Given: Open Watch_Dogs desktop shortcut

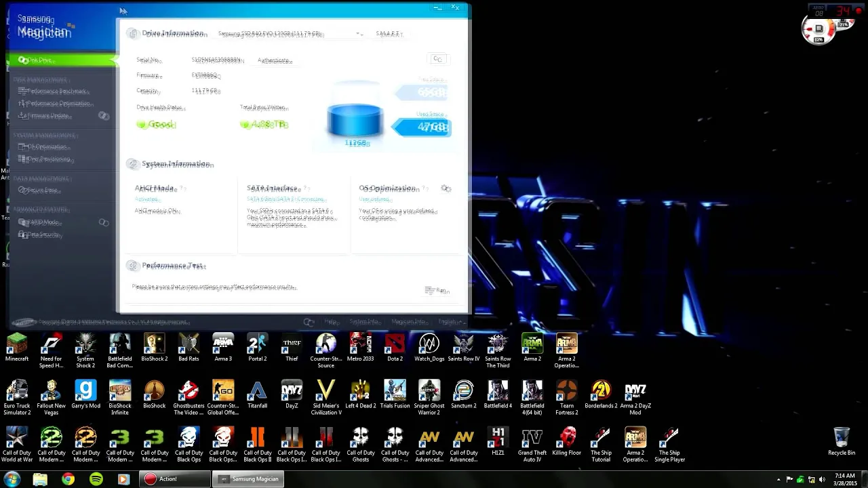Looking at the screenshot, I should point(429,348).
